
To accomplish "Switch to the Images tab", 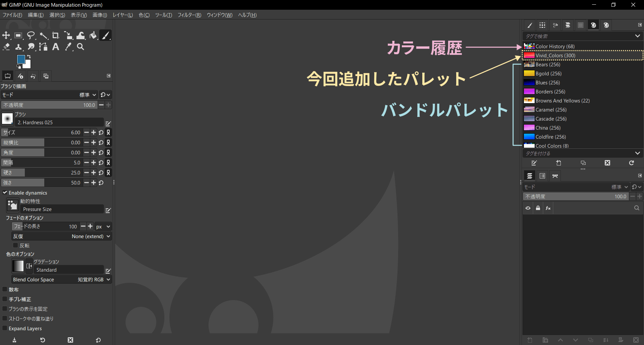I will coord(46,76).
